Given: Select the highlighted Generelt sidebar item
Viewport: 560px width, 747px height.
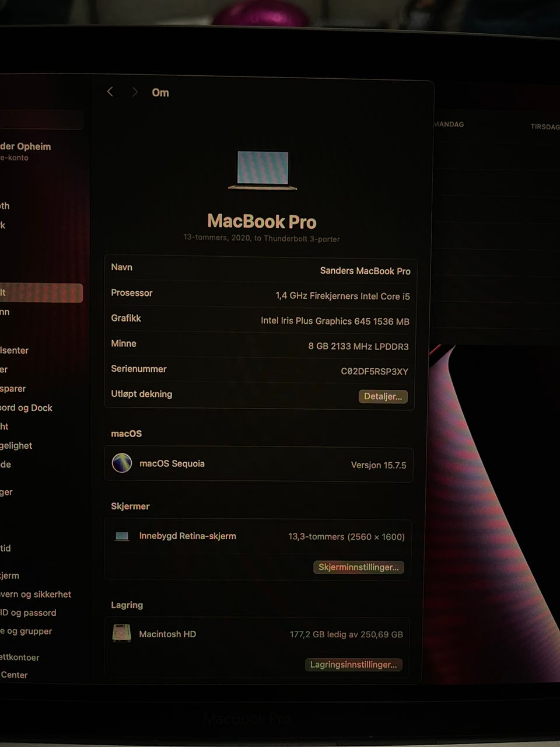Looking at the screenshot, I should coord(41,293).
